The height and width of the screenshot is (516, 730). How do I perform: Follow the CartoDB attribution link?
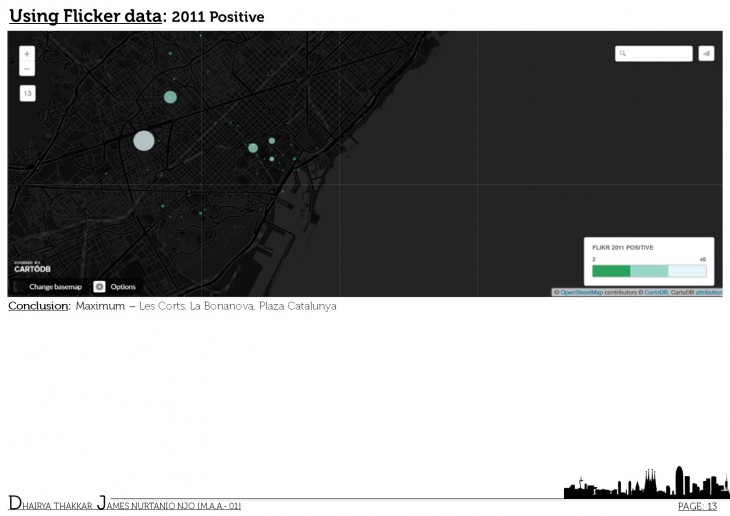click(x=656, y=293)
